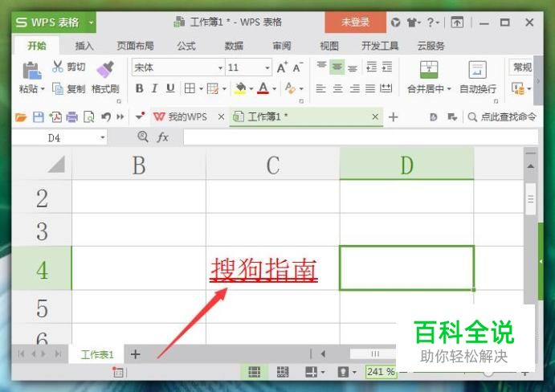The width and height of the screenshot is (555, 392).
Task: Open the 常规 number format box
Action: pos(522,67)
